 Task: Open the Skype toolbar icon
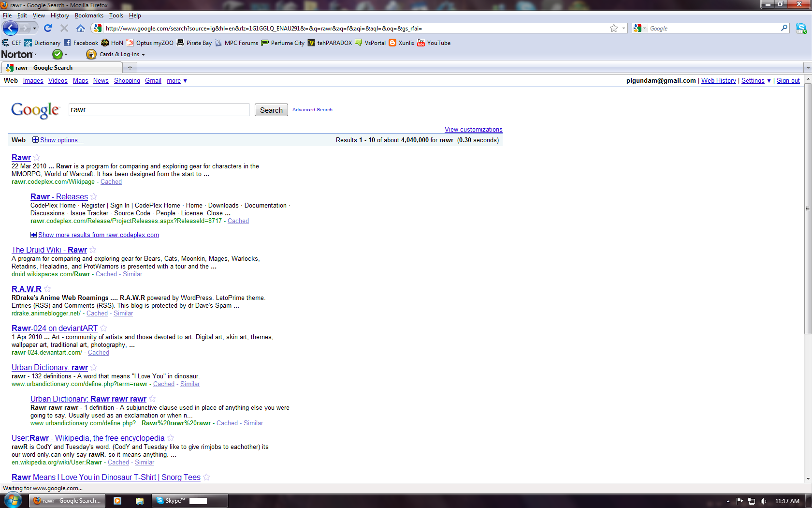click(801, 28)
